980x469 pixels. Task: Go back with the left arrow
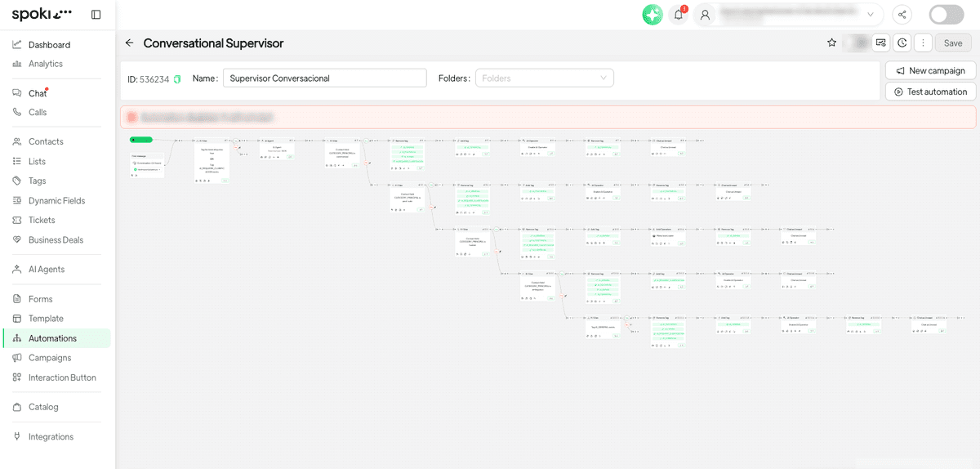point(129,42)
